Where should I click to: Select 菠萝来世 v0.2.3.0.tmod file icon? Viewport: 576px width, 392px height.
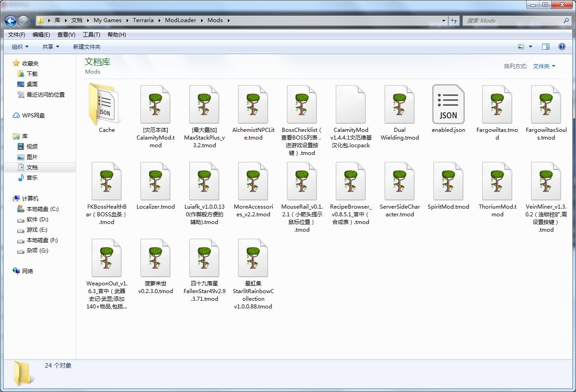[x=156, y=258]
